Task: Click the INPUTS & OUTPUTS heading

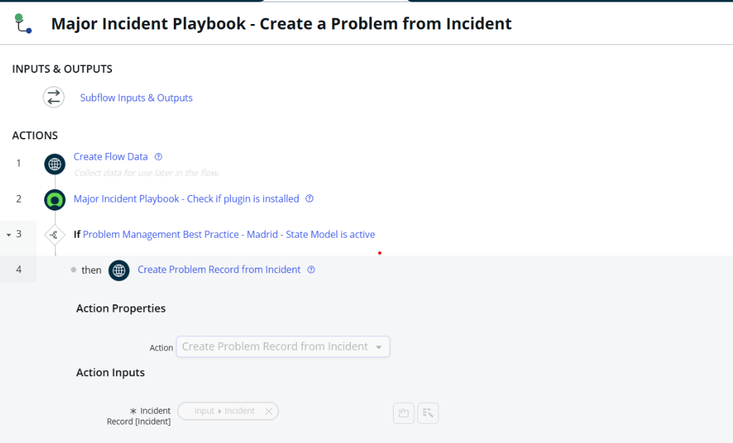Action: (62, 69)
